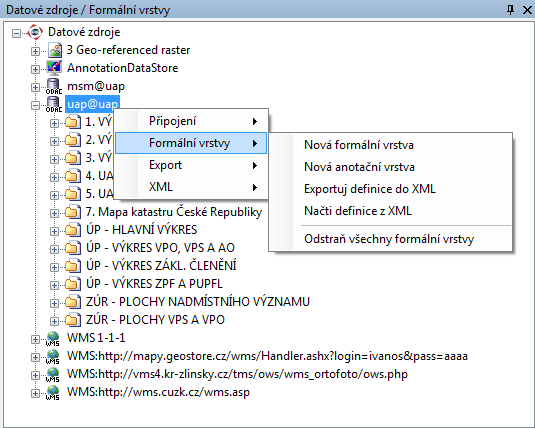Choose Nová formální vrstva from submenu
Image resolution: width=535 pixels, height=428 pixels.
[x=359, y=145]
